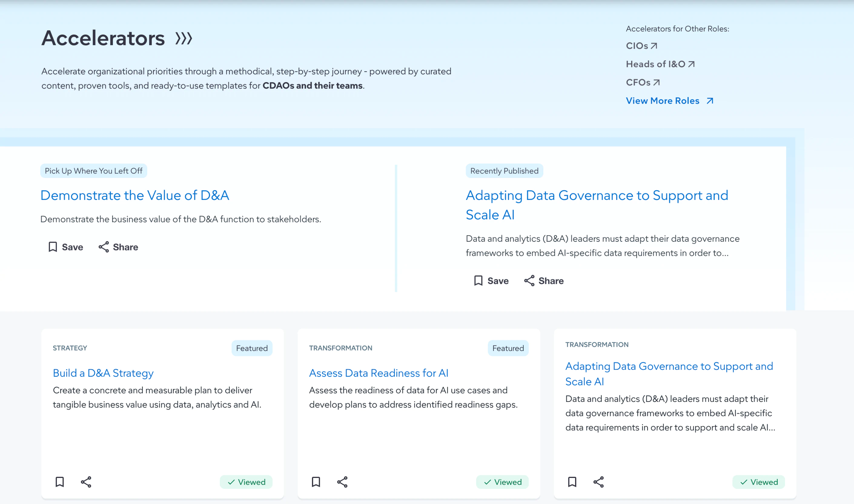The height and width of the screenshot is (504, 854).
Task: Open Assess Data Readiness for AI title
Action: tap(379, 373)
